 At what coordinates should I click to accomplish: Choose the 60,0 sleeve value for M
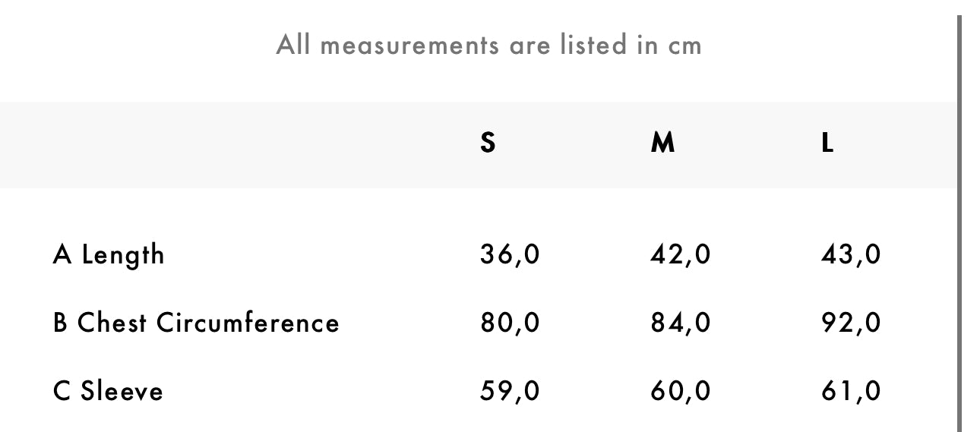(681, 392)
